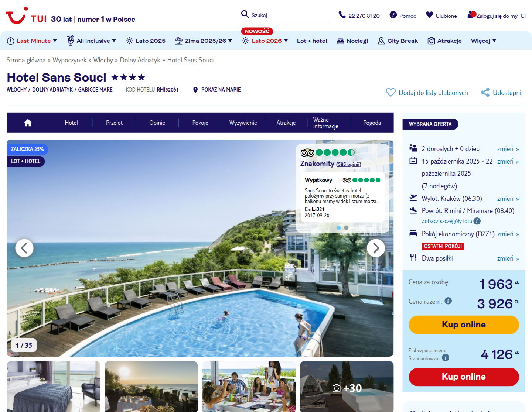Open the Pokoje tab

(200, 123)
